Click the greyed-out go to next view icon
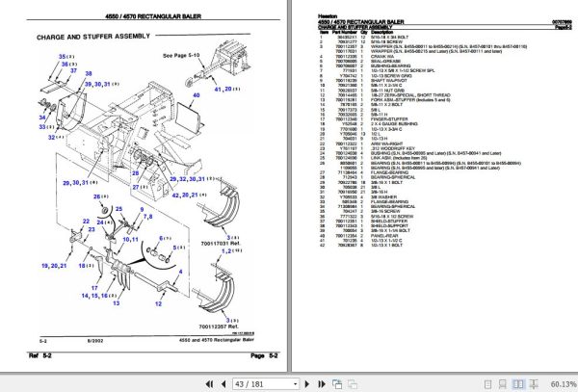Screen dimensions: 578x392 pyautogui.click(x=352, y=384)
